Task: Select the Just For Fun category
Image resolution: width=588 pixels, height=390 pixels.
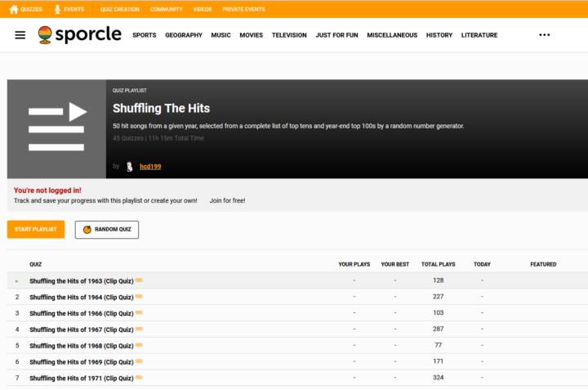Action: 336,35
